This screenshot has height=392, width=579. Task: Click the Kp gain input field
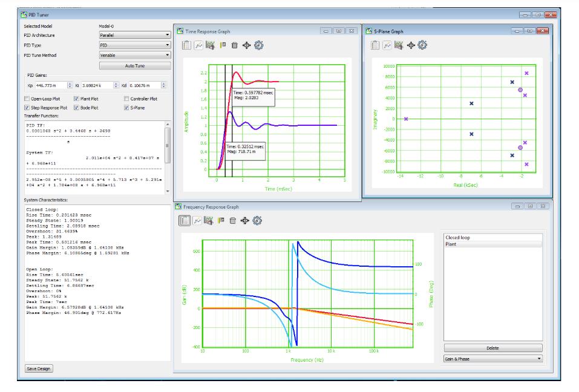50,85
